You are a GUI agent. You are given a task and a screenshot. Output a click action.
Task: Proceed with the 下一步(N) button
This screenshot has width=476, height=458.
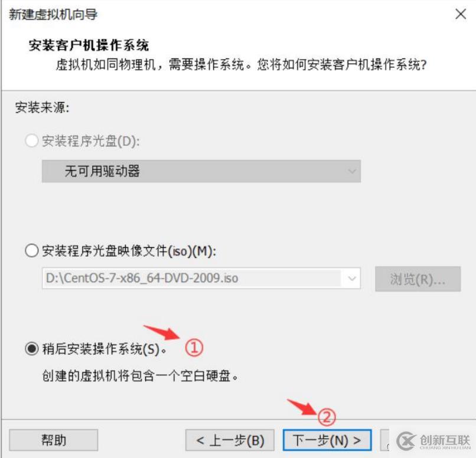point(327,440)
